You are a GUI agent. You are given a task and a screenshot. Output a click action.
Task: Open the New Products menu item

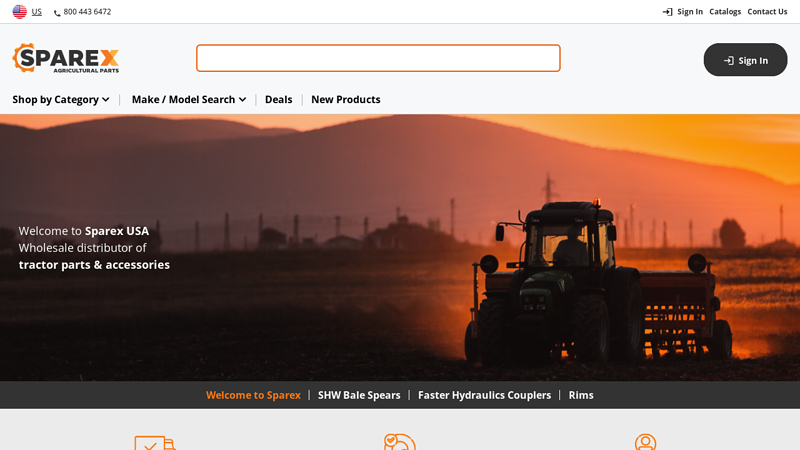(x=346, y=99)
